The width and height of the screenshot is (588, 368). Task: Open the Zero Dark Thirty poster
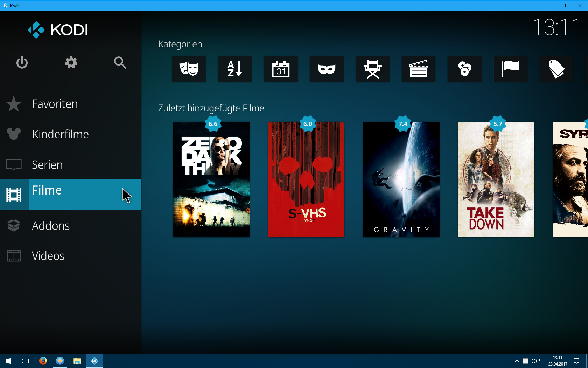tap(211, 179)
